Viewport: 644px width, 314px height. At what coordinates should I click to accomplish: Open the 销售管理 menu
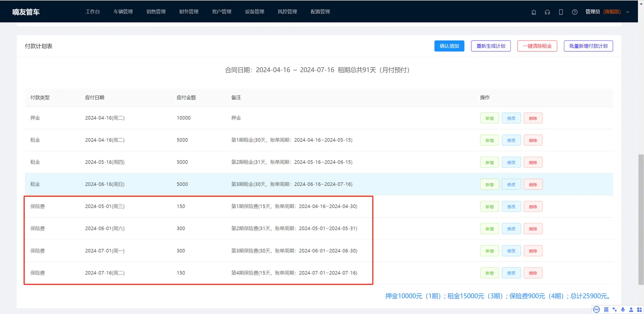[x=156, y=12]
